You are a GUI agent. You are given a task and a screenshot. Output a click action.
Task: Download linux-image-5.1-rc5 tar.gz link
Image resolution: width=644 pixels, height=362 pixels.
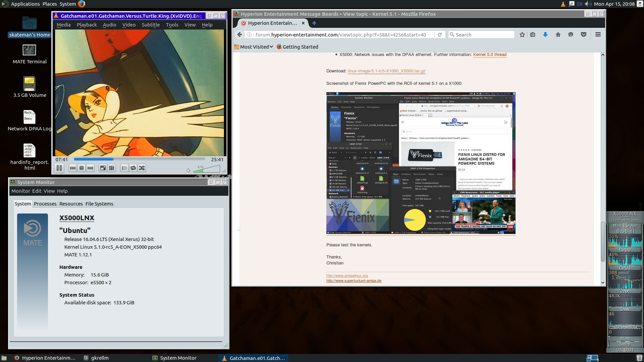(x=386, y=71)
